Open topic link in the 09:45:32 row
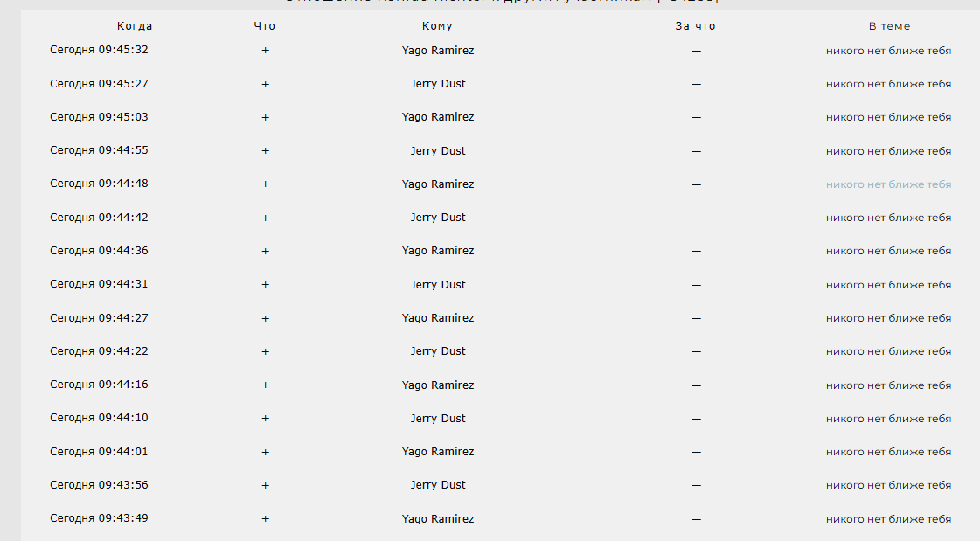980x541 pixels. [888, 51]
